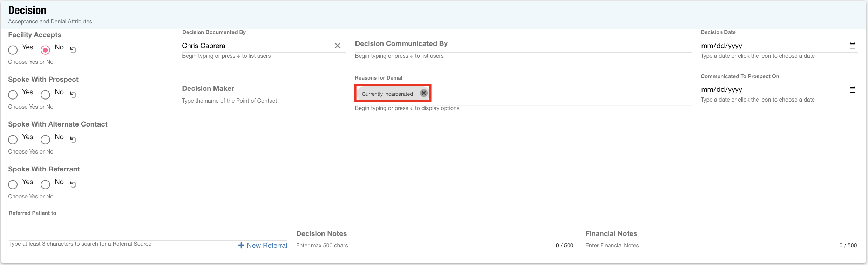Reset the Spoke With Referrant selection
The height and width of the screenshot is (265, 868).
coord(73,184)
